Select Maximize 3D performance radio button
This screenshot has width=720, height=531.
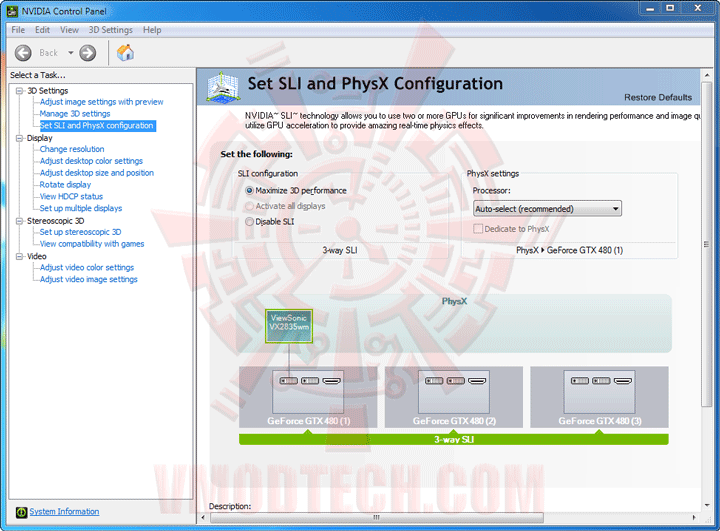click(249, 191)
